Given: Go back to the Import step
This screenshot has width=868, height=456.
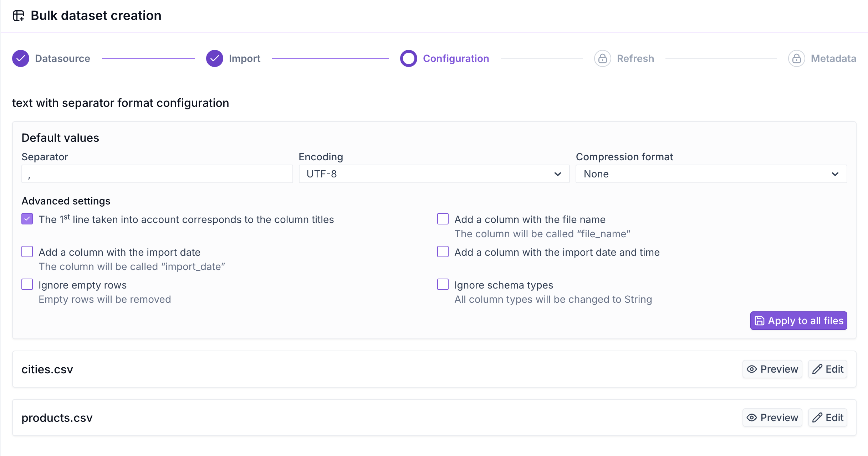Looking at the screenshot, I should click(x=245, y=58).
